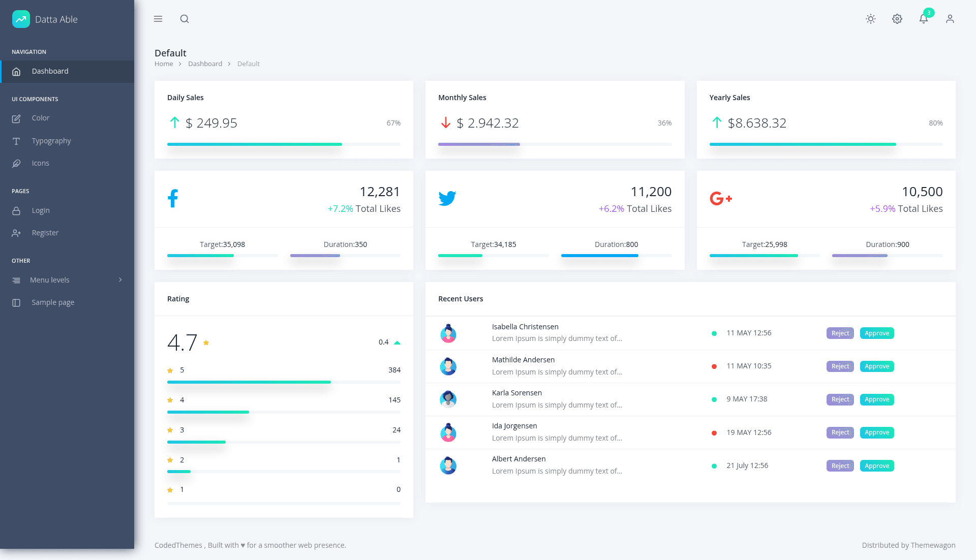The width and height of the screenshot is (976, 560).
Task: Approve Isabella Christensen's request
Action: coord(877,333)
